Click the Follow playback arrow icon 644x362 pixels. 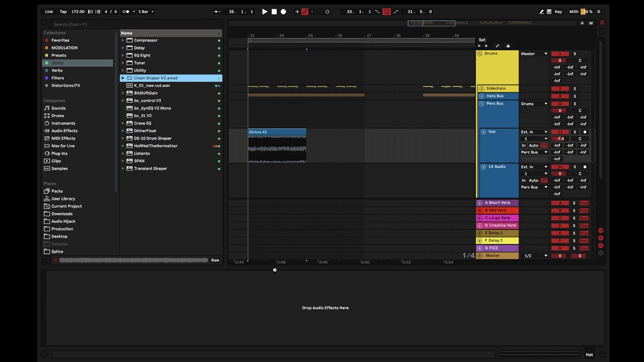pos(217,12)
